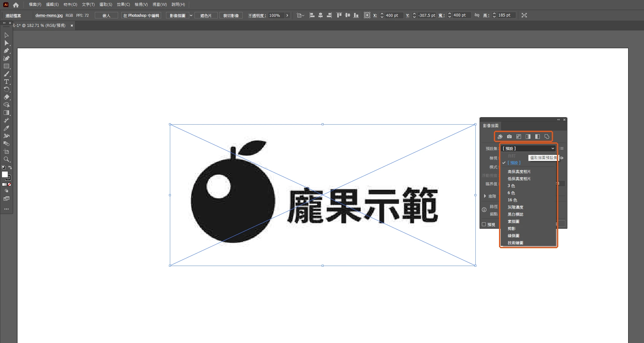
Task: Click the Outline trace preset icon
Action: [x=547, y=137]
